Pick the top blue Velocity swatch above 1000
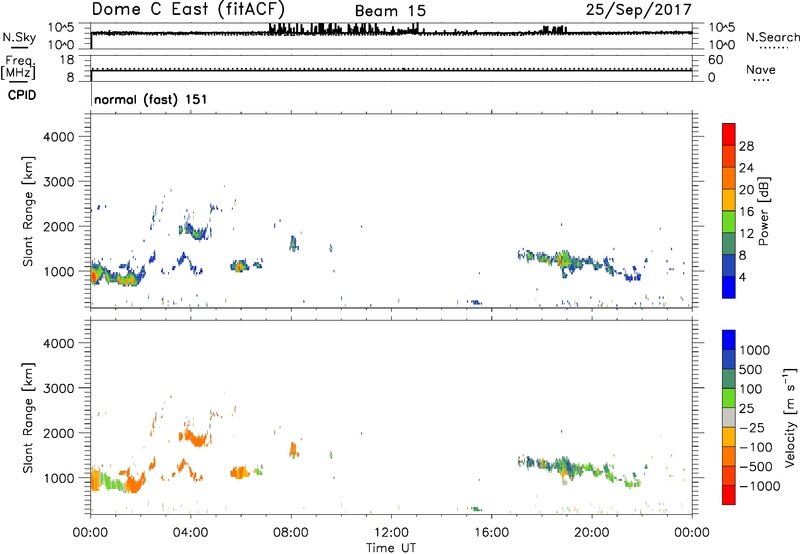The height and width of the screenshot is (554, 800). (729, 340)
